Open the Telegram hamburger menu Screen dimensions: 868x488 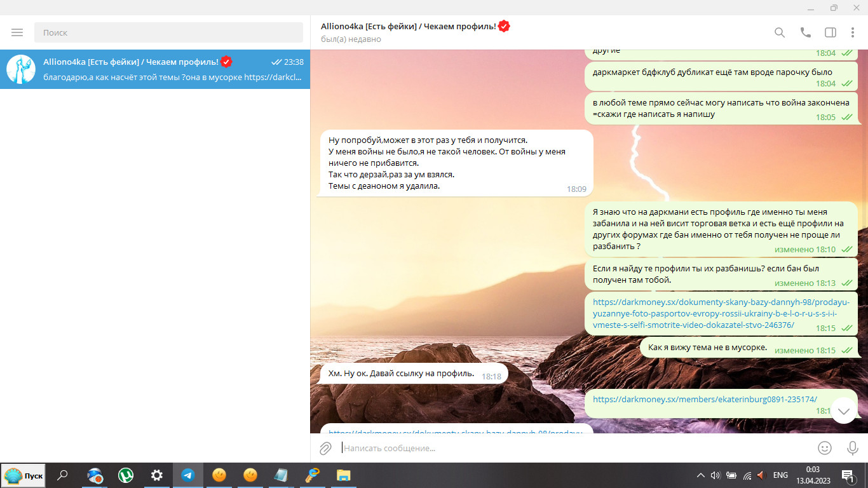(17, 32)
